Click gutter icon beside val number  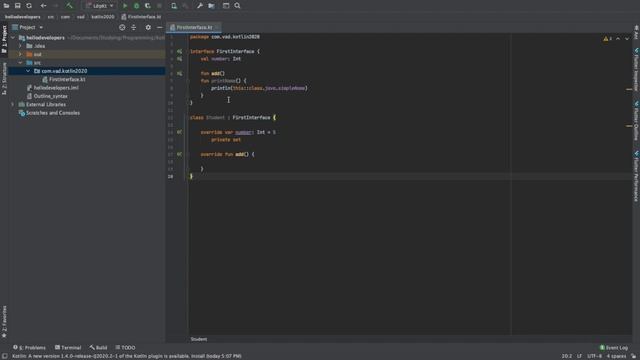point(179,59)
